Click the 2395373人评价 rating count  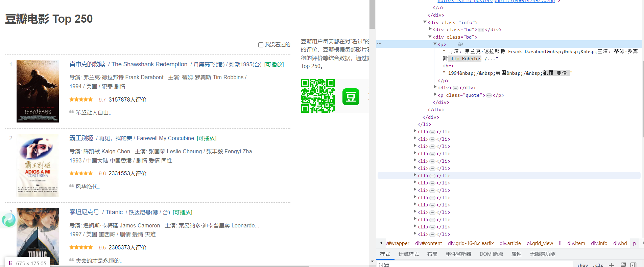click(x=127, y=248)
